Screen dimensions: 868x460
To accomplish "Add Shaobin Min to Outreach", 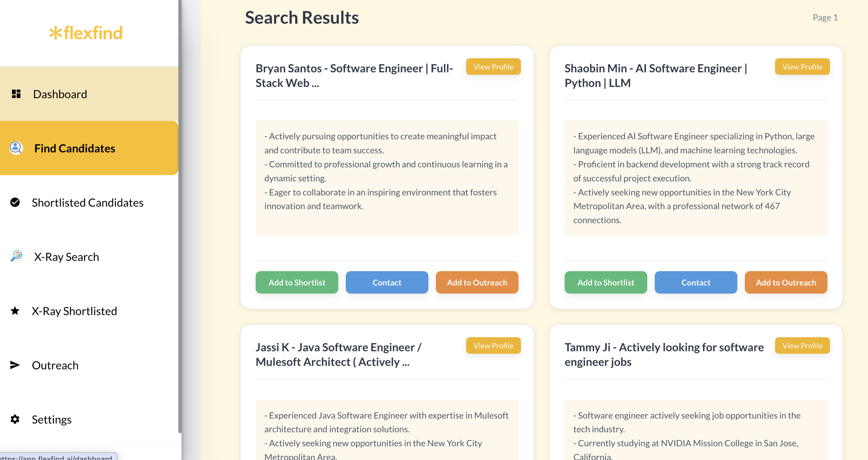I will (x=786, y=282).
